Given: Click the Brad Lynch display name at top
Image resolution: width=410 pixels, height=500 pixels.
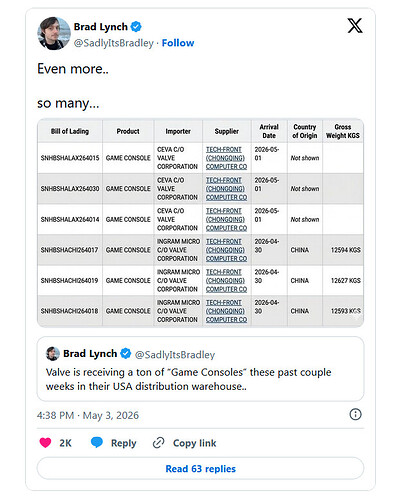Looking at the screenshot, I should pyautogui.click(x=101, y=27).
